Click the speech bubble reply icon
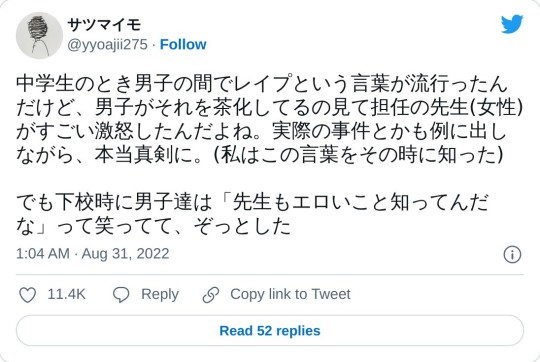This screenshot has height=362, width=540. [x=121, y=295]
